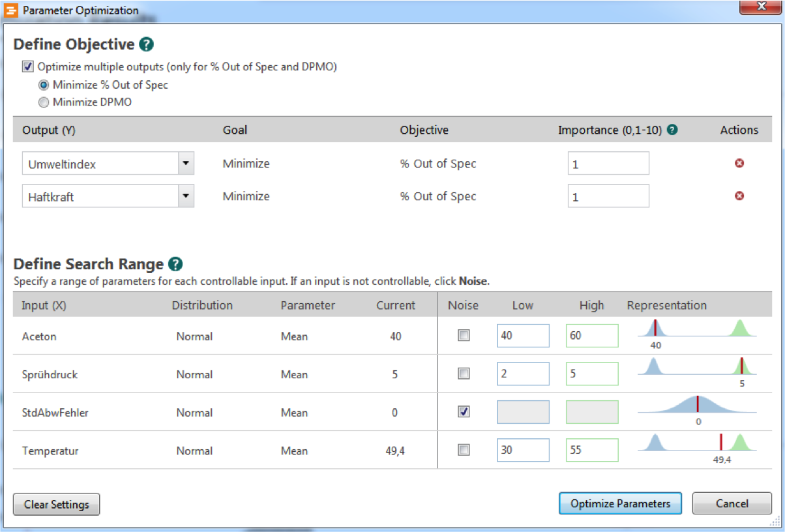This screenshot has width=785, height=532.
Task: Click Aceton High value field
Action: pyautogui.click(x=592, y=336)
